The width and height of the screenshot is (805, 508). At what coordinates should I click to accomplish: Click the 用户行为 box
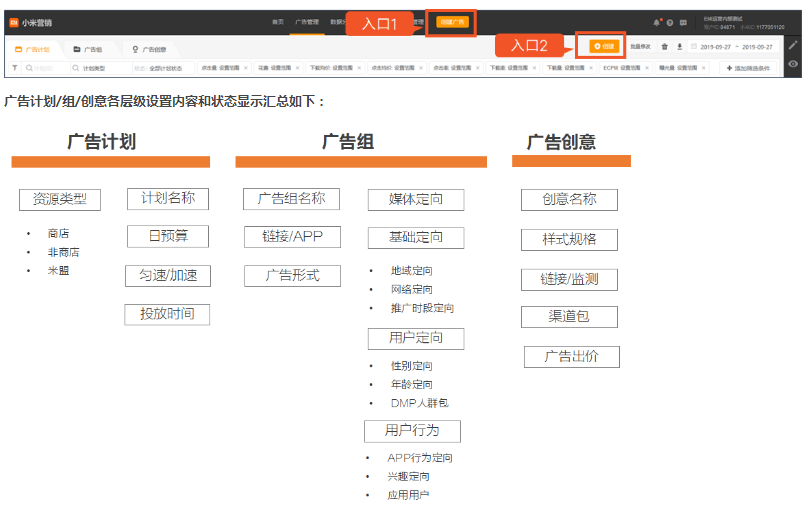click(x=412, y=430)
